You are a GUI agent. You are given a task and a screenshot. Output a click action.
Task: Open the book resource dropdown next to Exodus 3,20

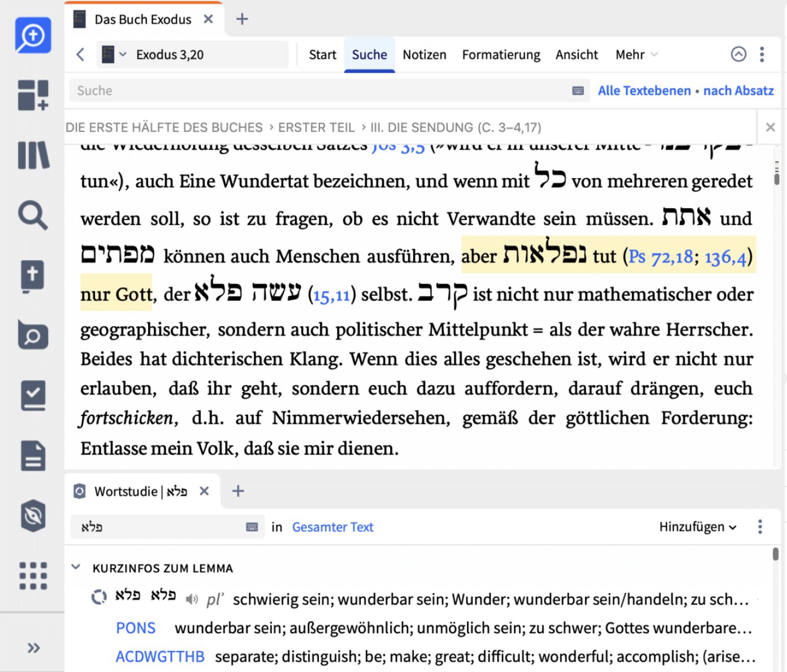click(114, 54)
